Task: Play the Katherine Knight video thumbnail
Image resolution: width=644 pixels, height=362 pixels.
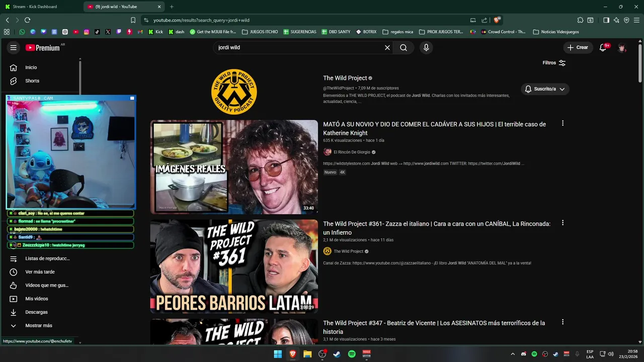Action: click(x=234, y=167)
